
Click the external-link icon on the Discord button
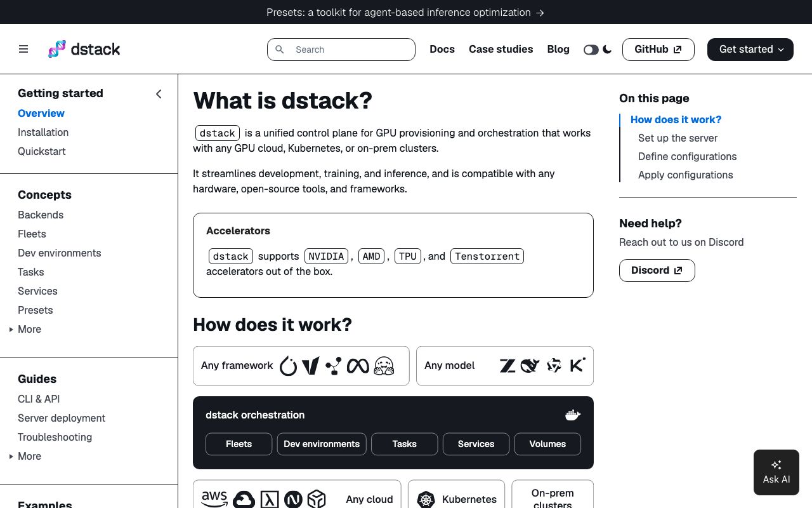(678, 271)
